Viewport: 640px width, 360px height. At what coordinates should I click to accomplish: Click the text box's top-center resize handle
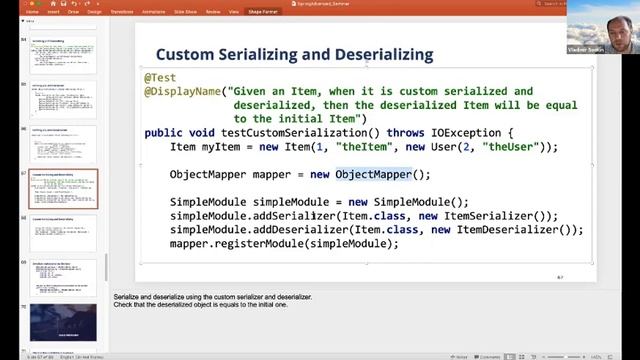click(367, 67)
